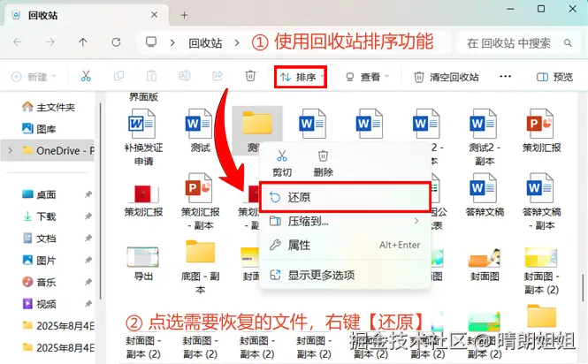
Task: Open the 查看 view dropdown
Action: coord(367,77)
